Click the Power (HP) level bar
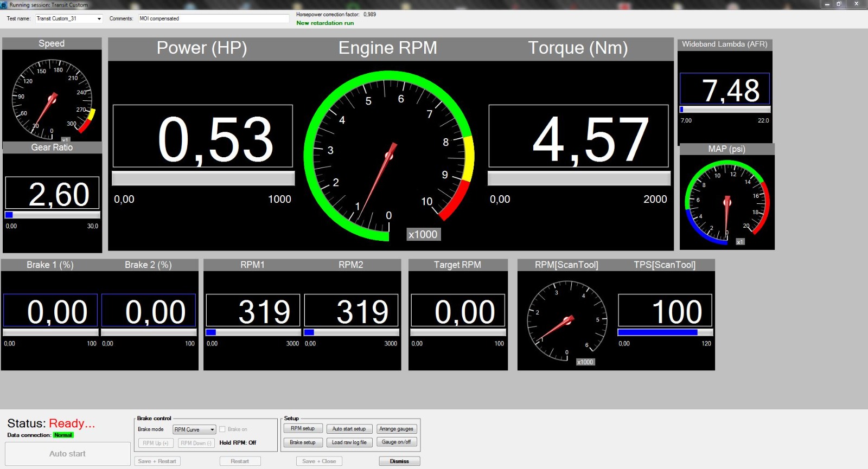The width and height of the screenshot is (868, 469). tap(203, 178)
